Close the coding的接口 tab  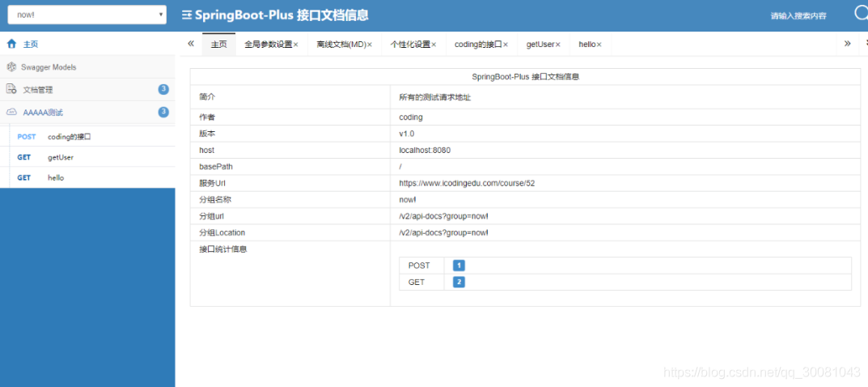click(506, 45)
